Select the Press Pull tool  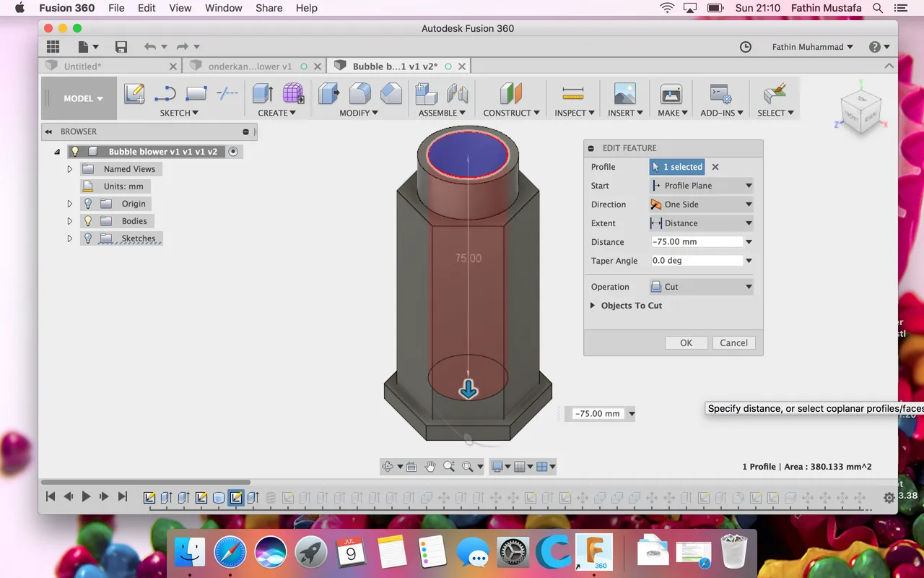328,93
